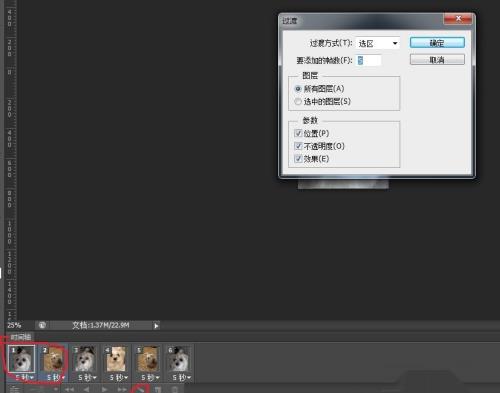
Task: Cancel the tween dialog with 取消
Action: (x=437, y=60)
